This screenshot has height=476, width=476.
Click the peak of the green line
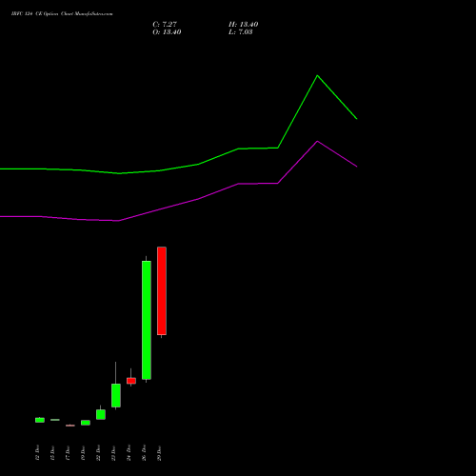click(317, 75)
